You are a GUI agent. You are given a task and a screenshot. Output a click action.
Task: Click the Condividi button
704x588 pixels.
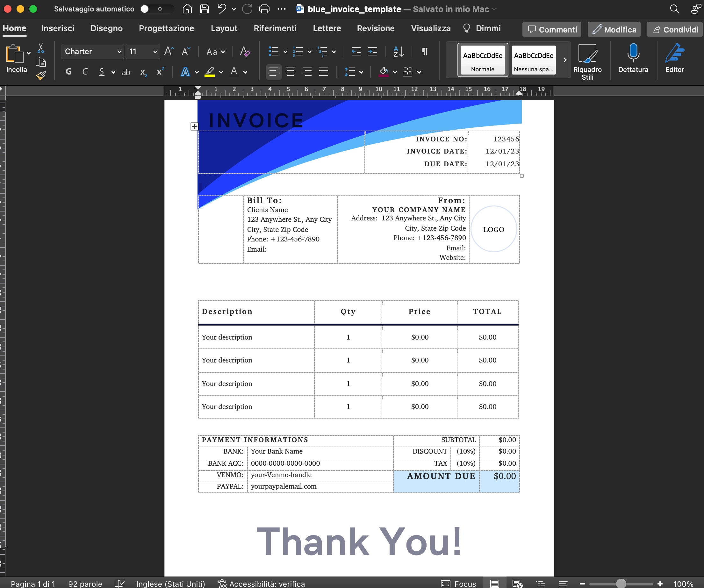click(x=674, y=29)
